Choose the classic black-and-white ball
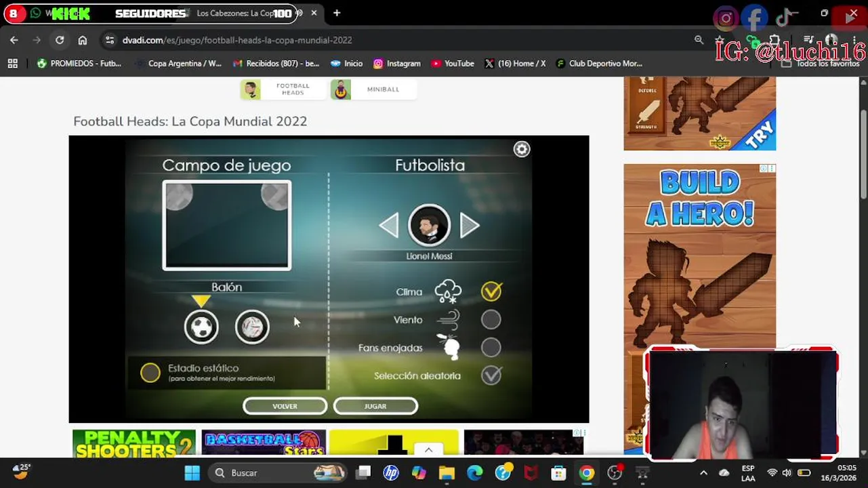Screen dimensions: 868x488 (201, 327)
